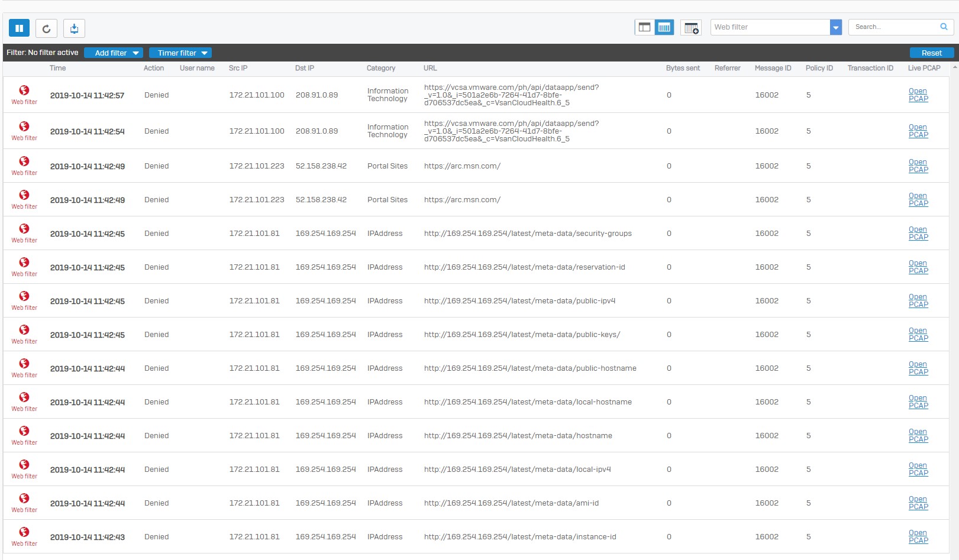959x560 pixels.
Task: Click the Reset filter button
Action: point(931,53)
